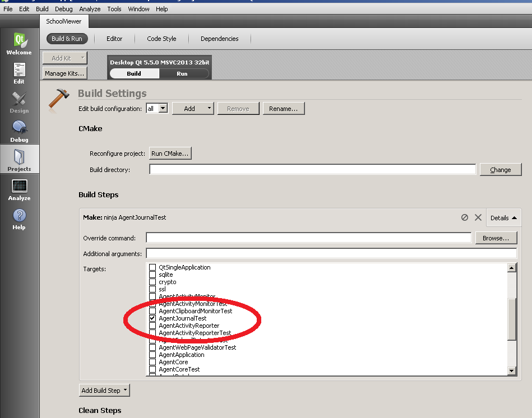Open the Analyze menu
The image size is (532, 418).
tap(90, 9)
